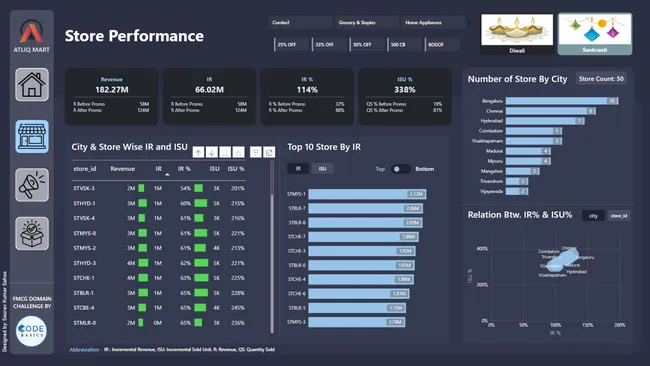Sort table by Revenue column header
Screen dimensions: 650x366
[122, 169]
